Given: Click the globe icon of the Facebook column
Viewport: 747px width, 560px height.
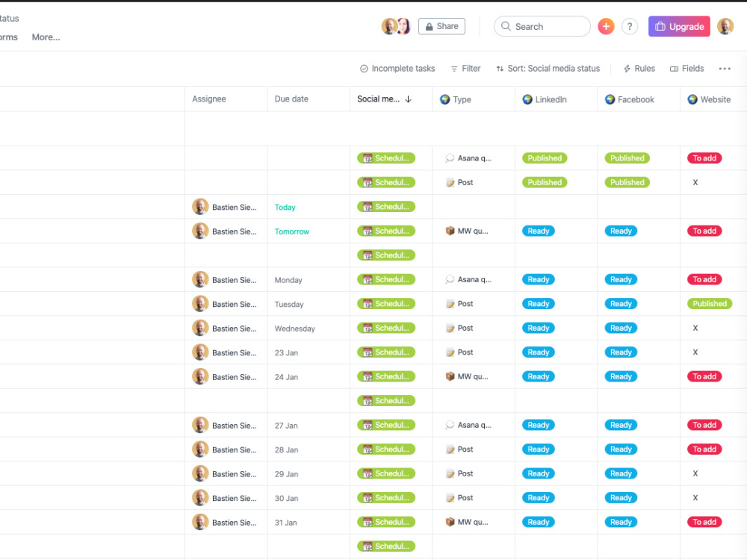Looking at the screenshot, I should click(610, 99).
